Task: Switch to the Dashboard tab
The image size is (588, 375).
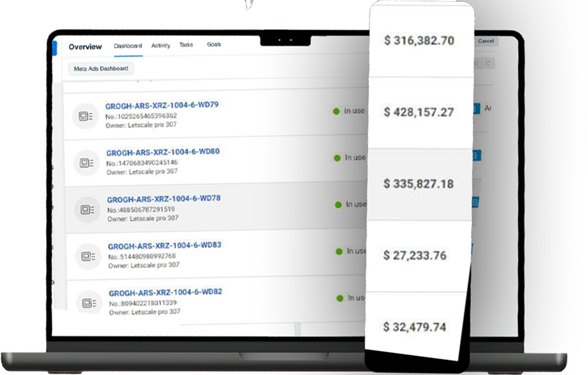Action: 128,46
